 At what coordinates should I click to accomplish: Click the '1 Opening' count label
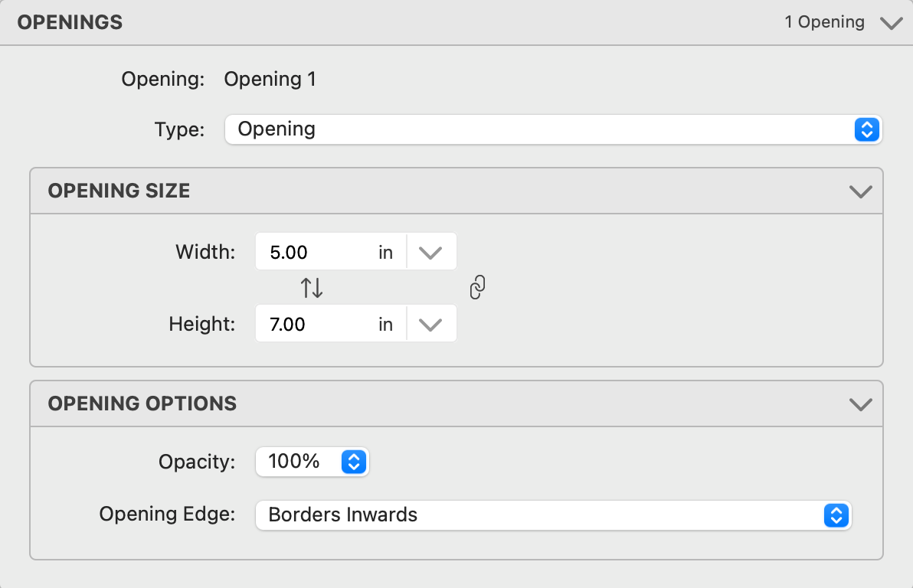coord(824,23)
